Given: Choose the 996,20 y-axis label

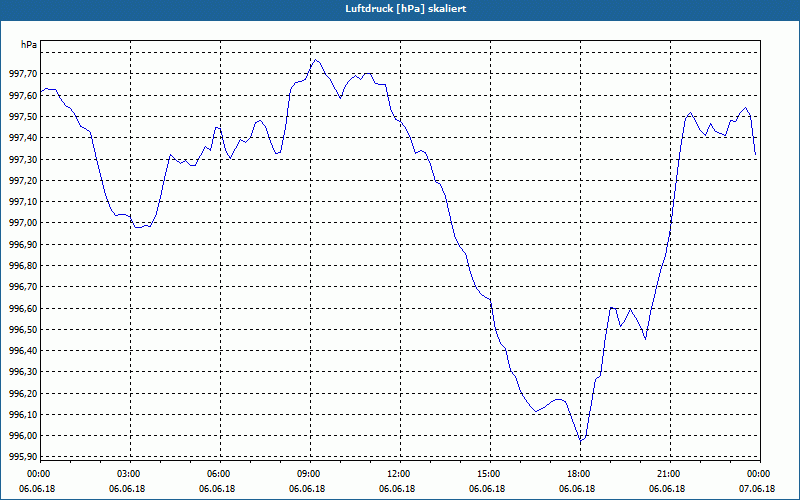Looking at the screenshot, I should click(23, 393).
